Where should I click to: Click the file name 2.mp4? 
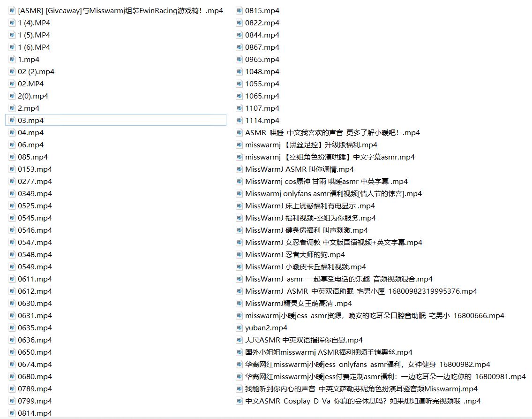tap(29, 108)
